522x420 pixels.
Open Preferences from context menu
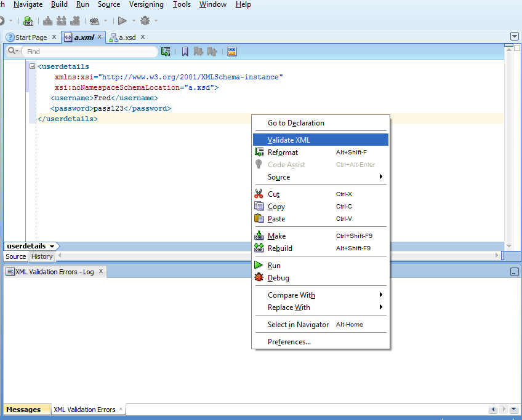click(321, 342)
